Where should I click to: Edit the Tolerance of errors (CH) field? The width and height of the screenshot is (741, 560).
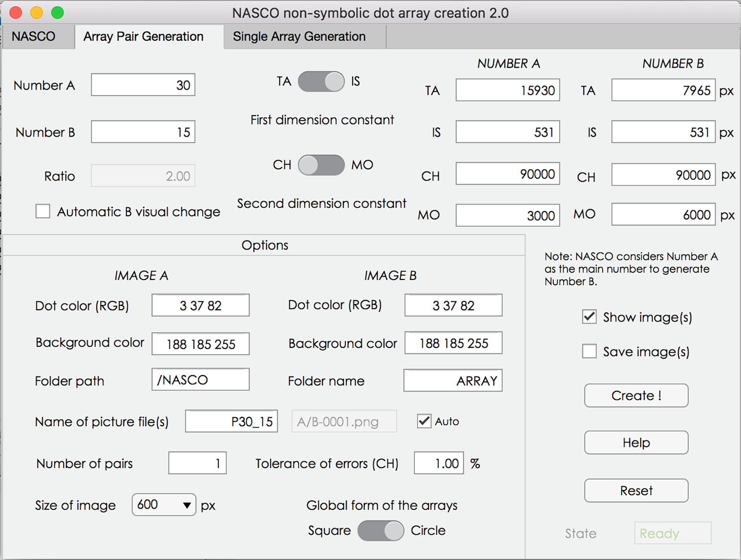tap(439, 463)
